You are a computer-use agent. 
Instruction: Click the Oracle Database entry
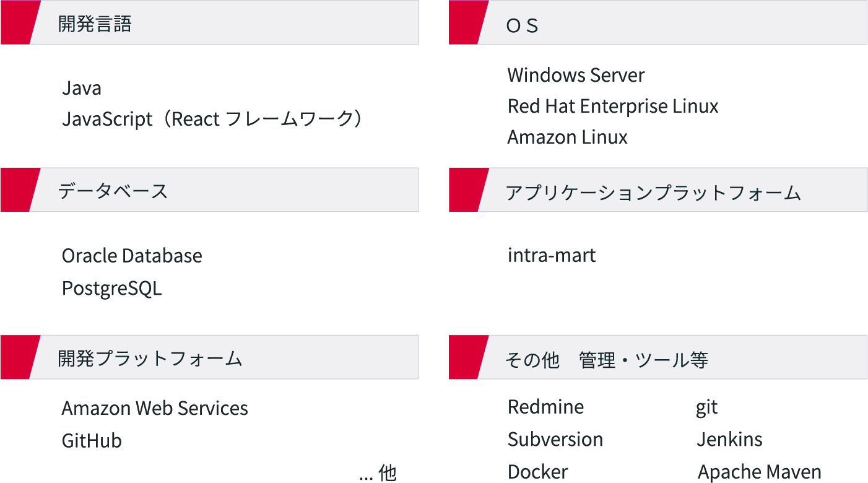(132, 256)
